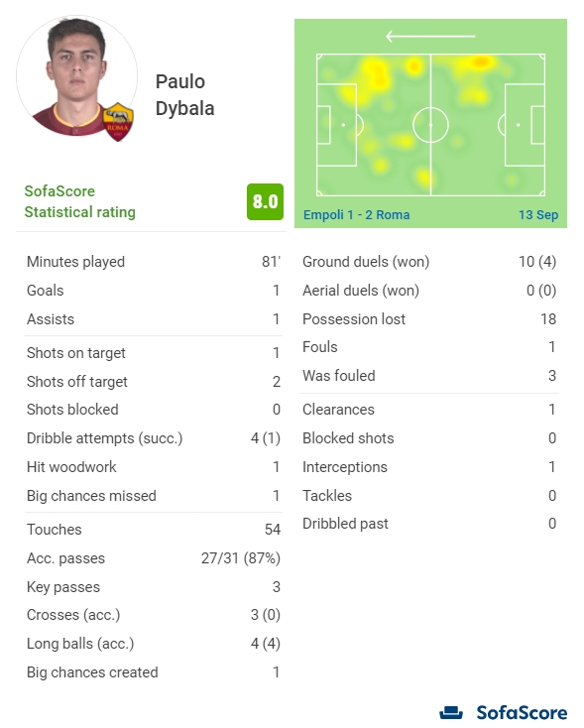Screen dimensions: 584x728
Task: Click the AS Roma club badge
Action: pyautogui.click(x=118, y=123)
